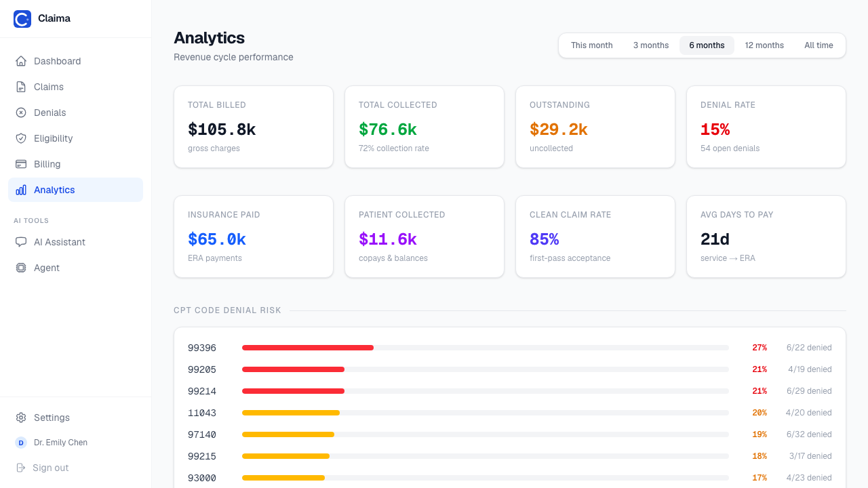Open Denials via the circled-x icon
868x488 pixels.
(21, 113)
